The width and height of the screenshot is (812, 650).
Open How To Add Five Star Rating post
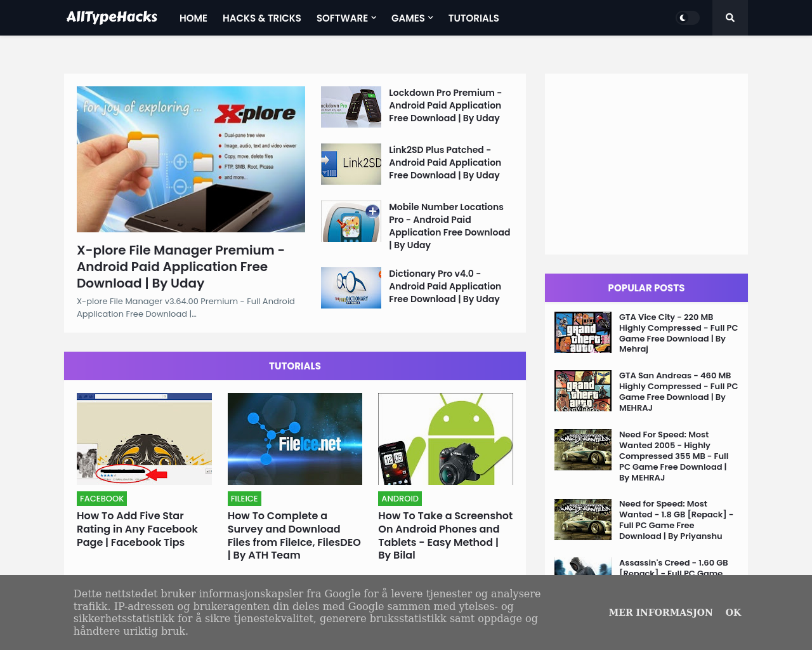(x=137, y=529)
